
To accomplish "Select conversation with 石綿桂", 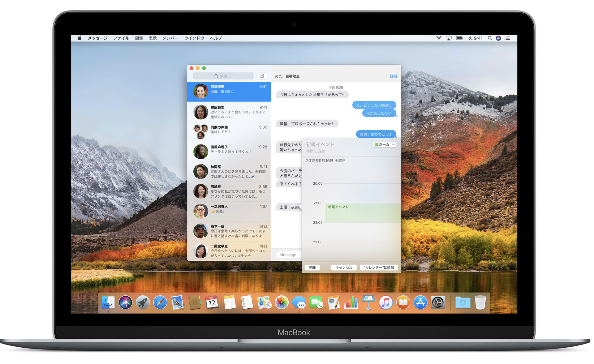I will (229, 191).
